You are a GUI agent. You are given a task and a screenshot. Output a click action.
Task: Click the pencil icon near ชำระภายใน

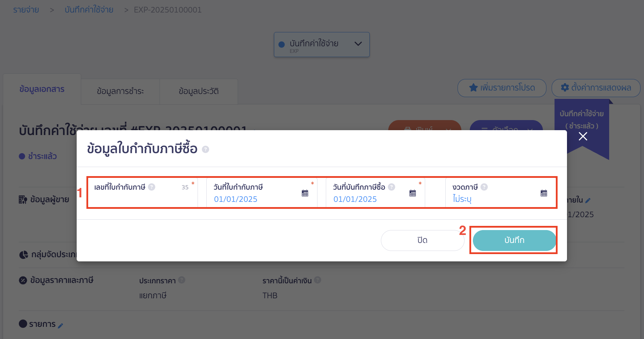pyautogui.click(x=588, y=200)
